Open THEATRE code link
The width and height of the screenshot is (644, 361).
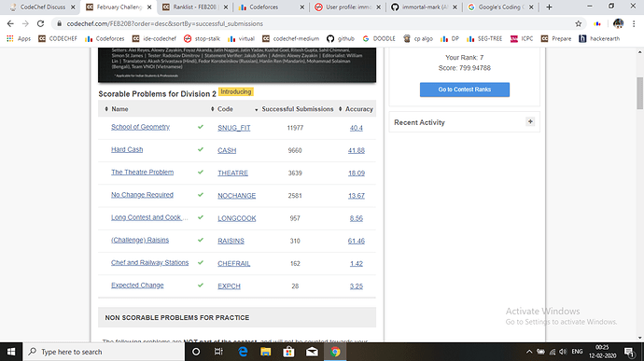(233, 174)
